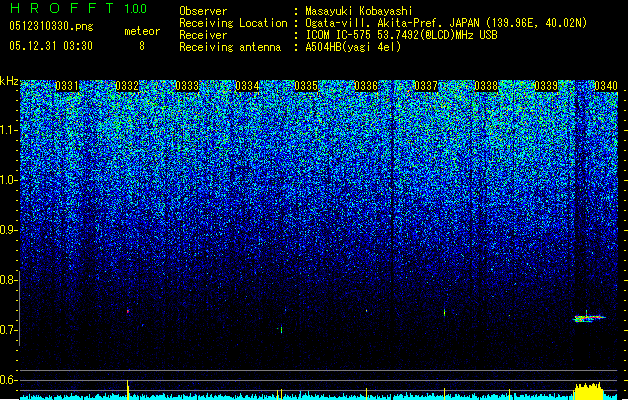Click the 'Receiving Location' field label

[x=233, y=23]
